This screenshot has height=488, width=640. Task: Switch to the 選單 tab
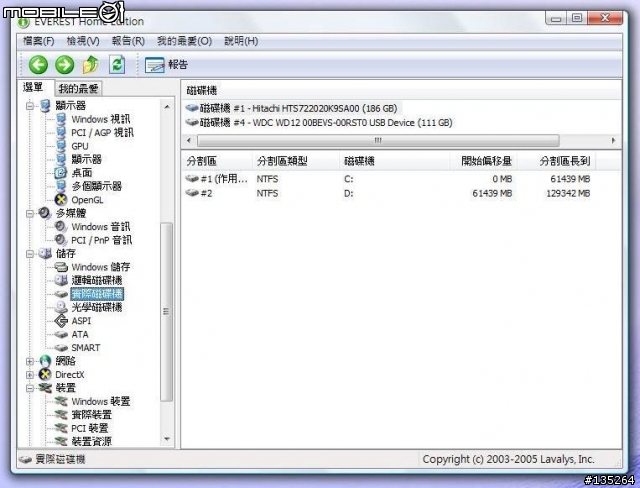tap(33, 87)
